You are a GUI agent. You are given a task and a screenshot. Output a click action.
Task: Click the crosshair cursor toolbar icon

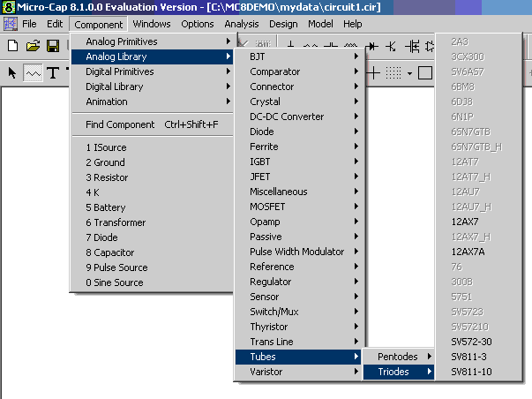[x=373, y=72]
